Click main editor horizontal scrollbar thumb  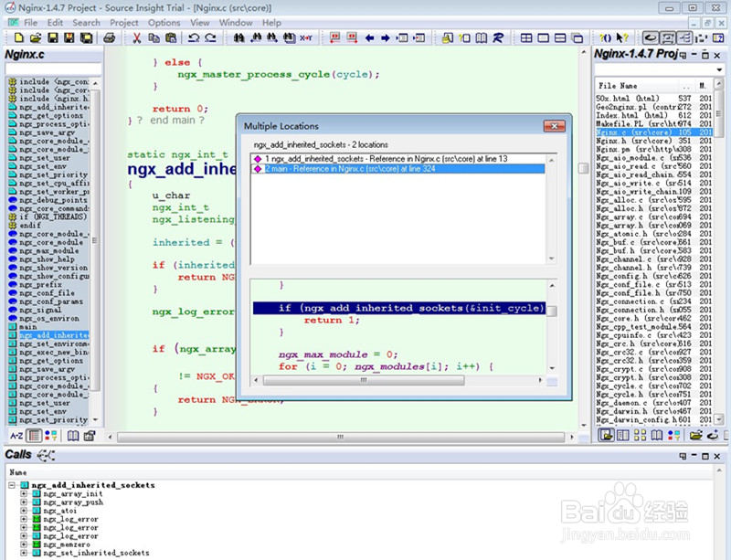pos(340,437)
